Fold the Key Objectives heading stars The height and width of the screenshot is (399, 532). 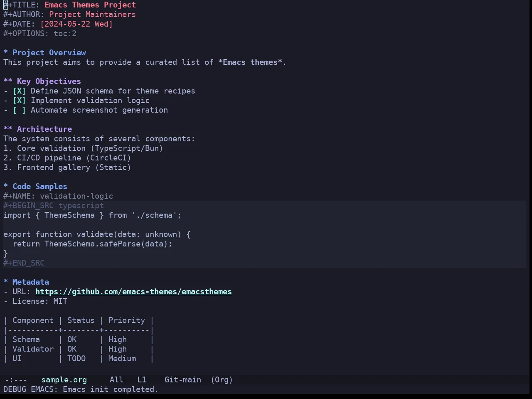(8, 81)
